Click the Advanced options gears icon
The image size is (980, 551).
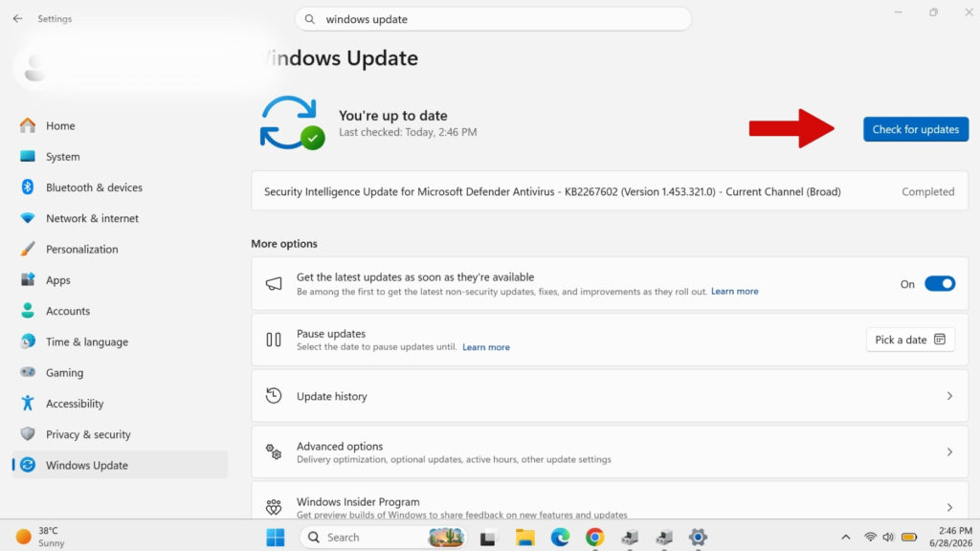coord(274,452)
